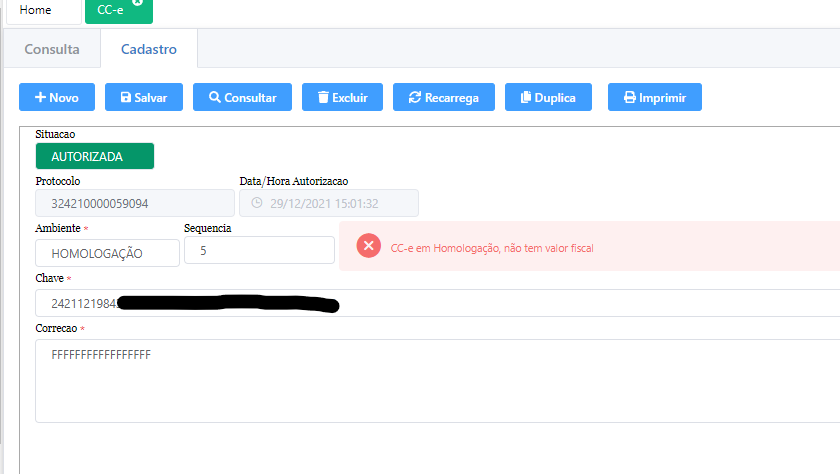The height and width of the screenshot is (474, 840).
Task: Click the printer icon on Imprimir
Action: (x=629, y=98)
